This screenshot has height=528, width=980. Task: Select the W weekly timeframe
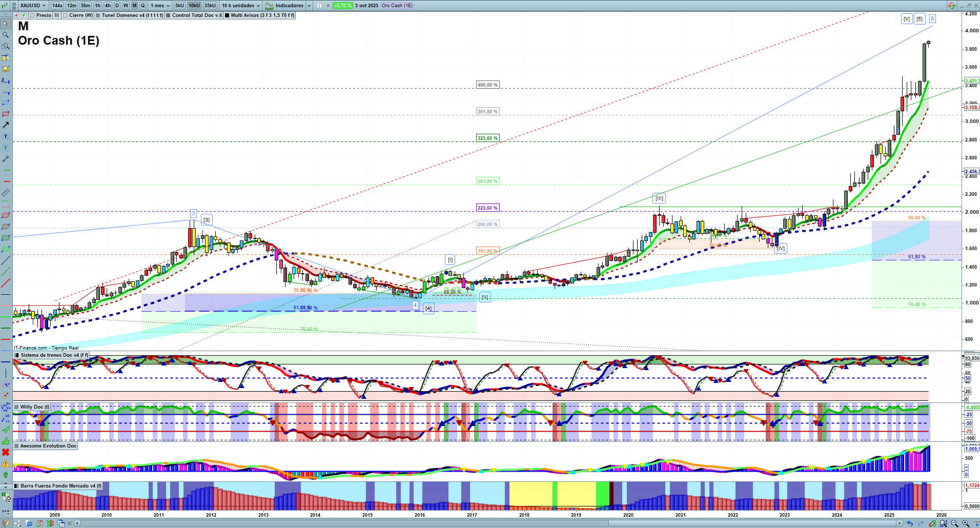click(x=126, y=6)
